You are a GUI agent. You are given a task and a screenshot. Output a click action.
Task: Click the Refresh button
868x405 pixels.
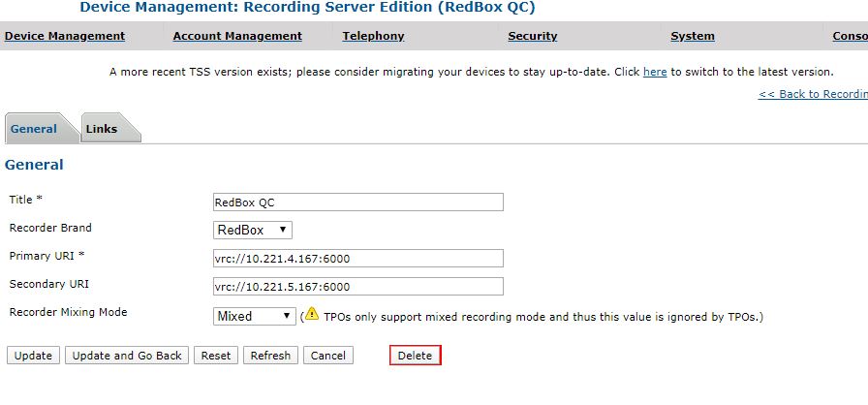point(270,356)
